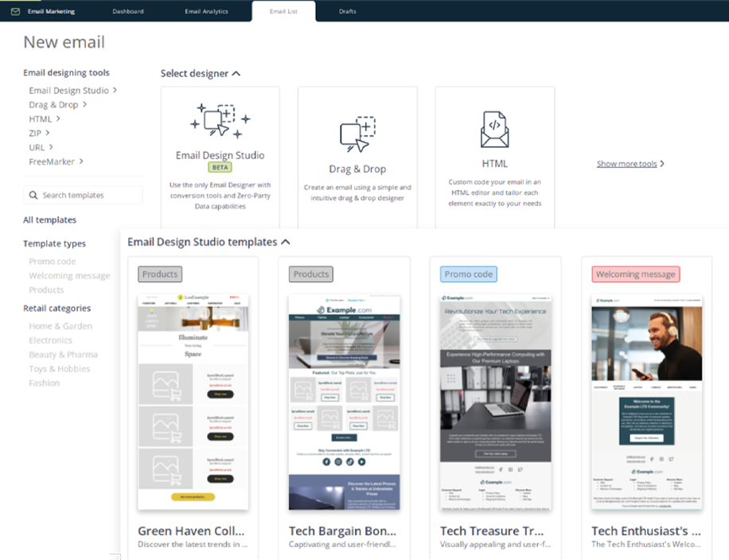The height and width of the screenshot is (560, 729).
Task: Select the Drag & Drop designer card
Action: 357,157
